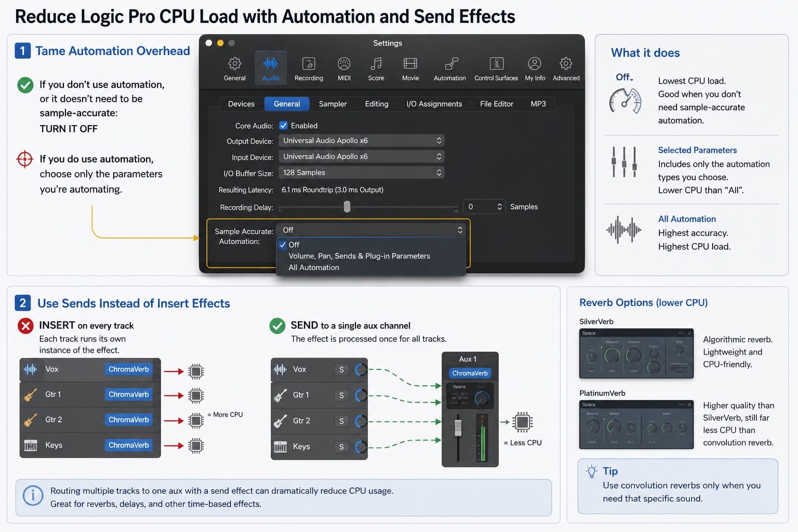
Task: Toggle the Core Audio Enabled checkbox
Action: coord(284,125)
